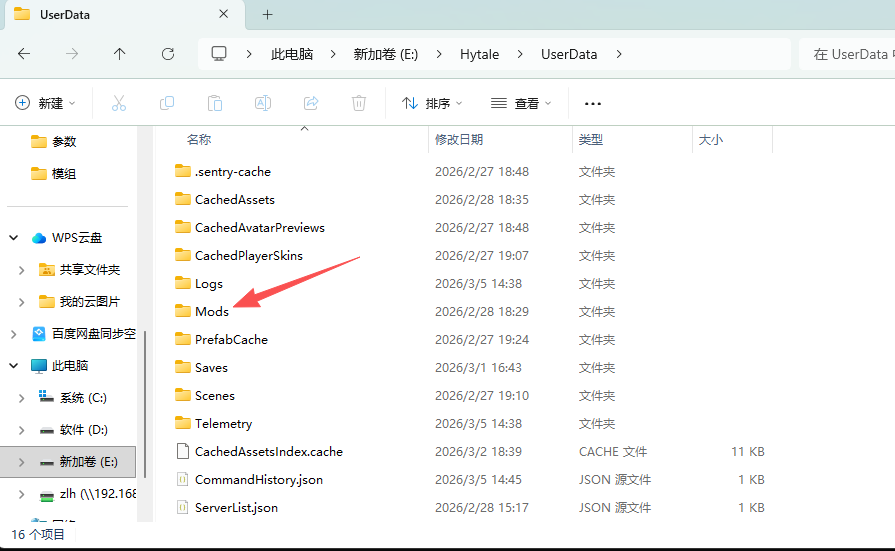
Task: Refresh the current folder view
Action: click(x=168, y=54)
